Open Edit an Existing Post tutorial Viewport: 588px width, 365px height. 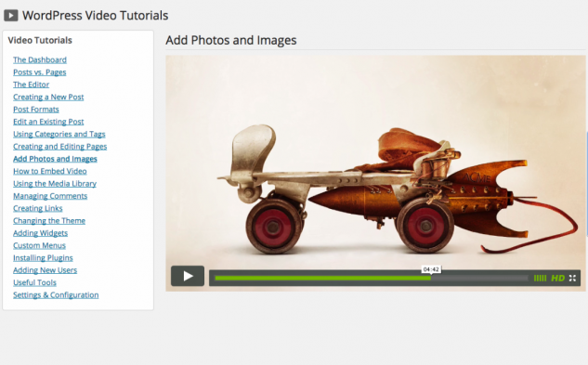48,122
